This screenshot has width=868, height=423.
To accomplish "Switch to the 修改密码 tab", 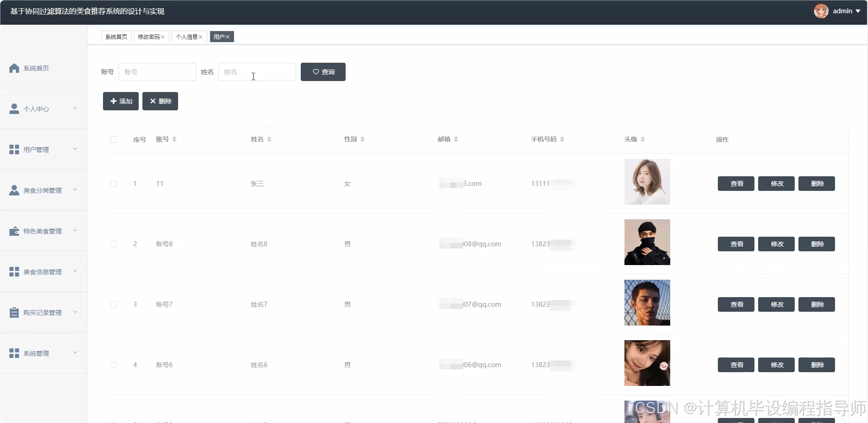I will pyautogui.click(x=149, y=37).
